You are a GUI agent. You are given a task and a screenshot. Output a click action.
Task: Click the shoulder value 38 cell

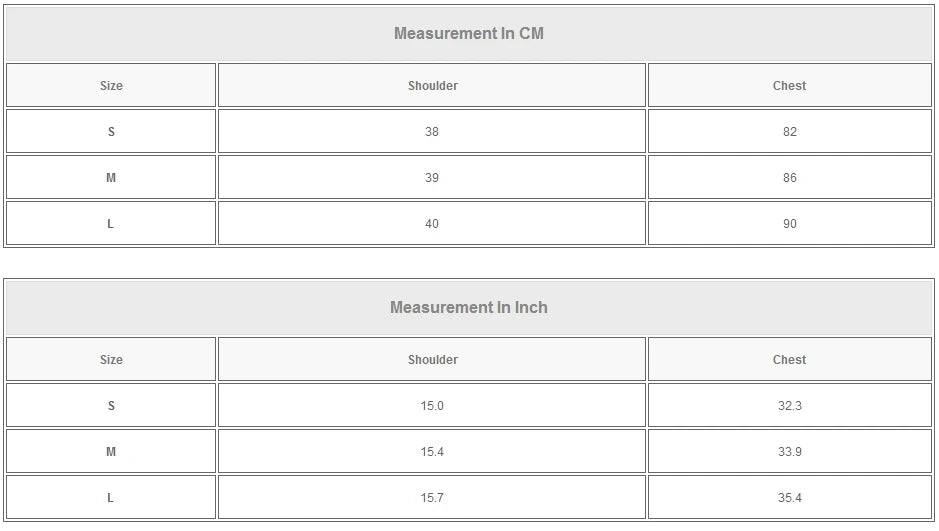pos(432,132)
